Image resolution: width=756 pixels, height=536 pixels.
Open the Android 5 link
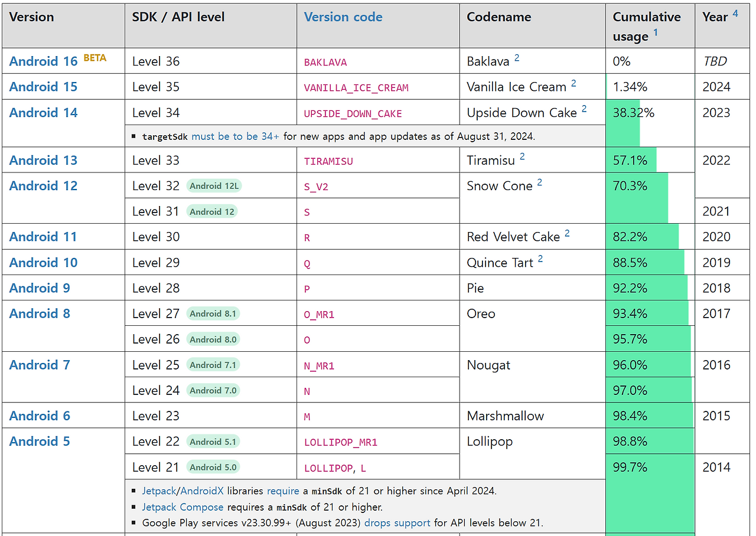pyautogui.click(x=40, y=442)
